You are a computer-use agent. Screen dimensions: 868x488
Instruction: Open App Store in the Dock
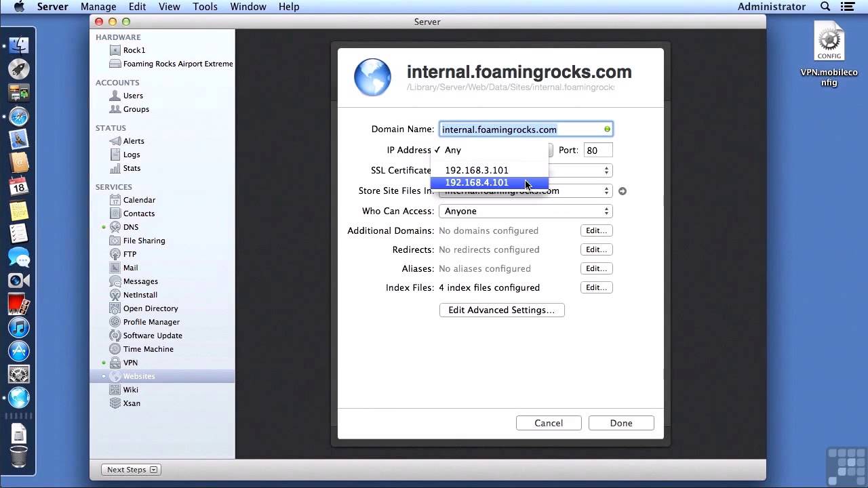[x=18, y=351]
